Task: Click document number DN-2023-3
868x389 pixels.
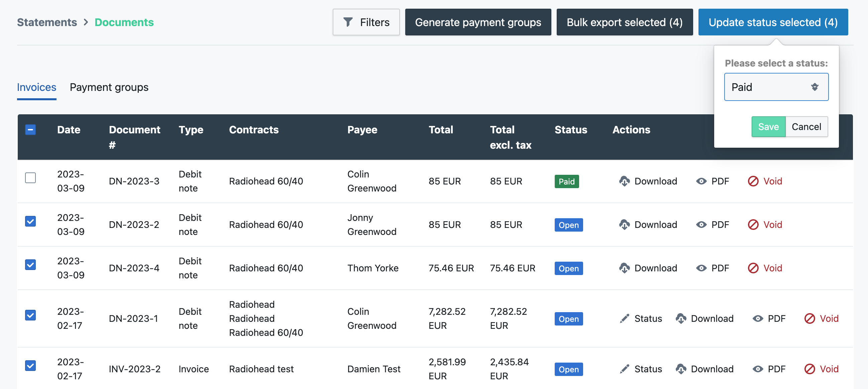Action: click(x=134, y=181)
